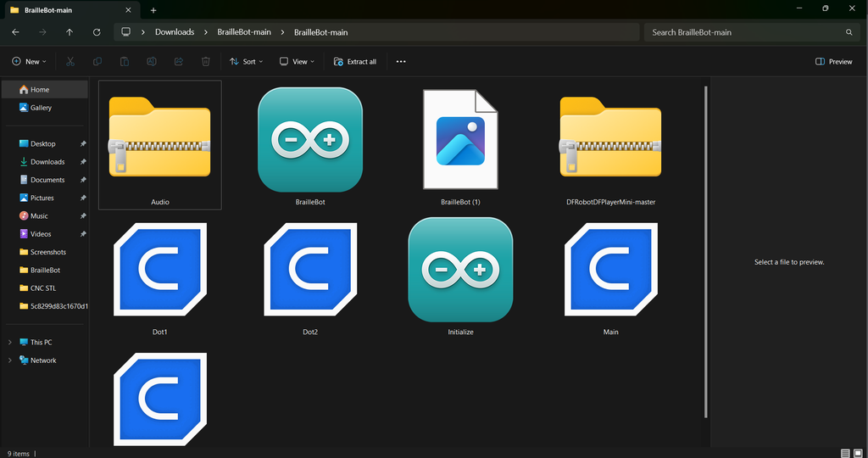Unpin Desktop using its pin icon
Viewport: 868px width, 458px height.
coord(83,143)
